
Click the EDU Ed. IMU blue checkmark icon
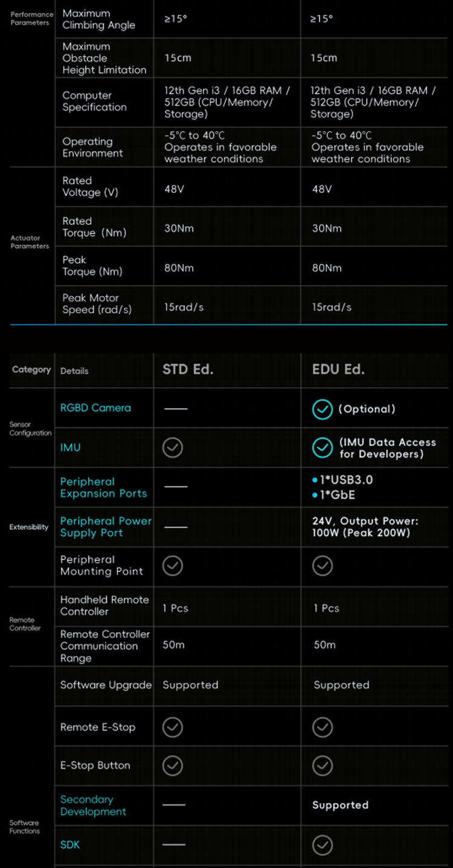[323, 448]
